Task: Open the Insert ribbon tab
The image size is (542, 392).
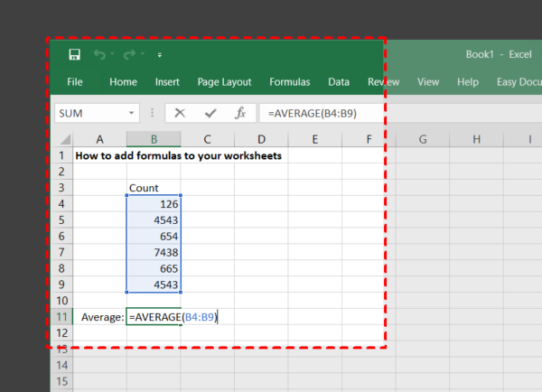Action: coord(167,81)
